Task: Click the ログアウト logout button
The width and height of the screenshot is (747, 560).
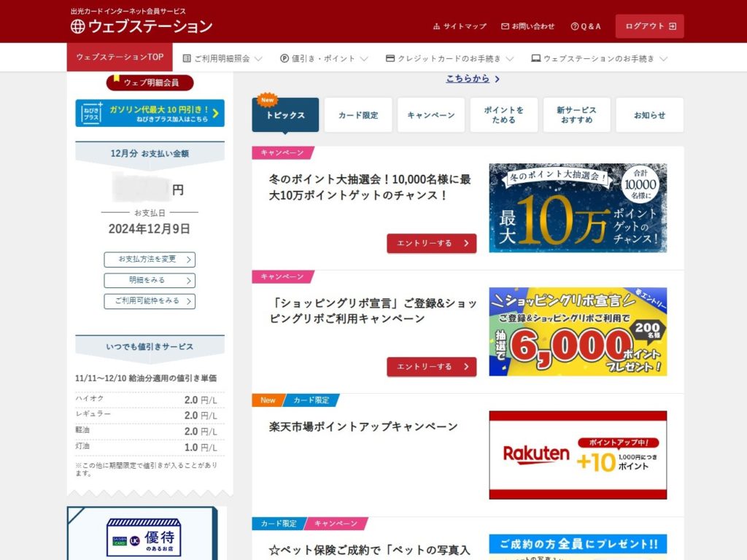Action: point(650,26)
